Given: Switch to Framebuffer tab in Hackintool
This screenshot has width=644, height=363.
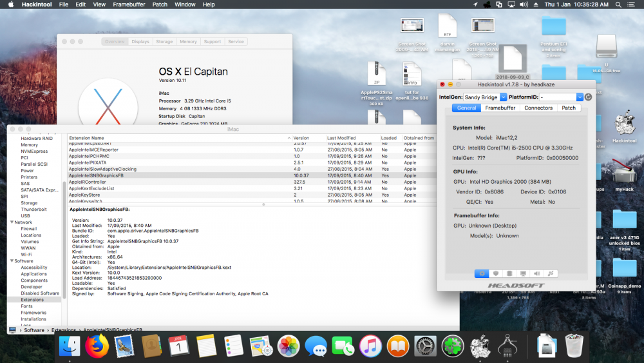Looking at the screenshot, I should pyautogui.click(x=500, y=108).
